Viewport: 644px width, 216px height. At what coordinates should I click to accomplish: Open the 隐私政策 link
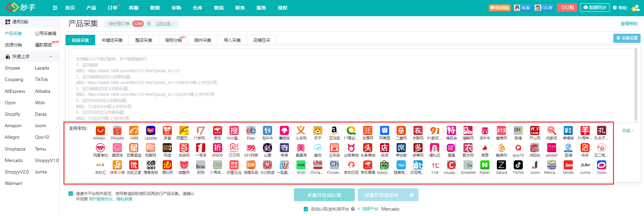tap(125, 199)
